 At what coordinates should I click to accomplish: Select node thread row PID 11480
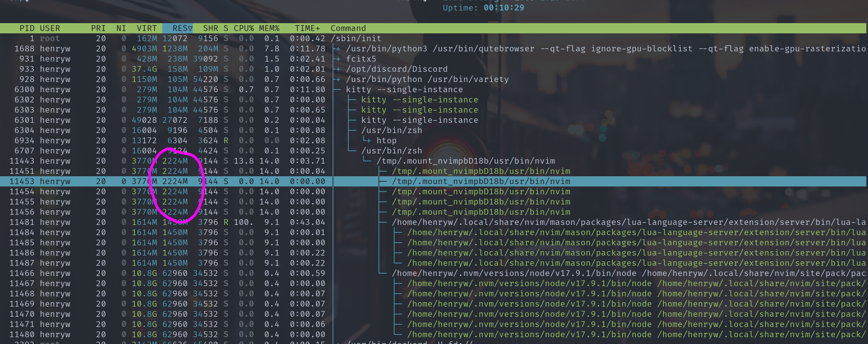tap(433, 334)
